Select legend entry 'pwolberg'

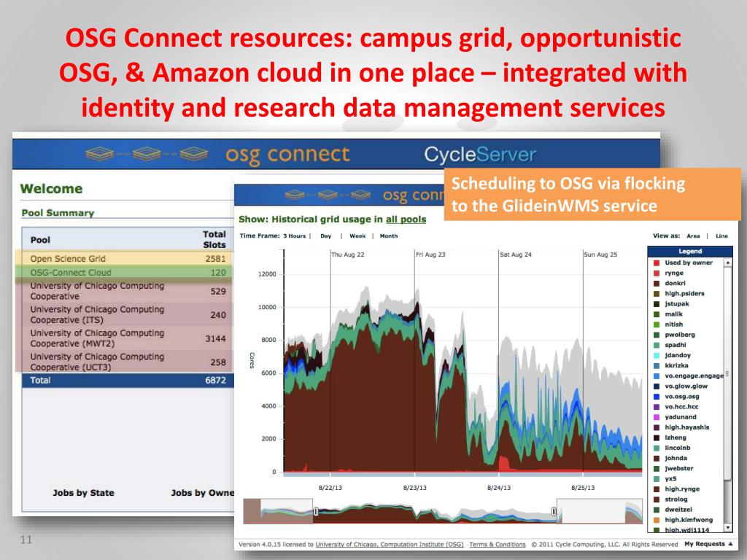coord(680,335)
